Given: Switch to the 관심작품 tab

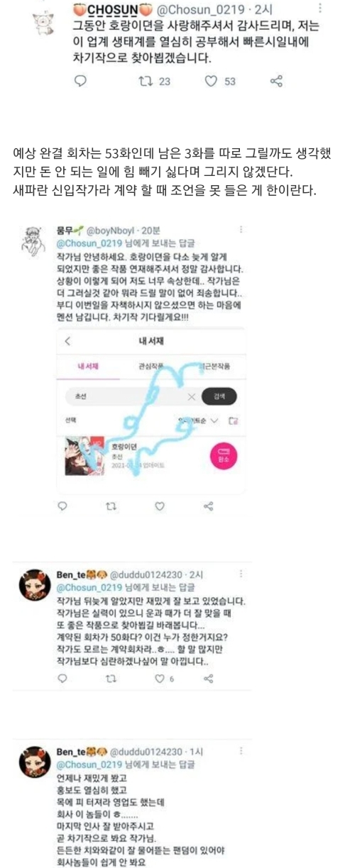Looking at the screenshot, I should click(151, 367).
